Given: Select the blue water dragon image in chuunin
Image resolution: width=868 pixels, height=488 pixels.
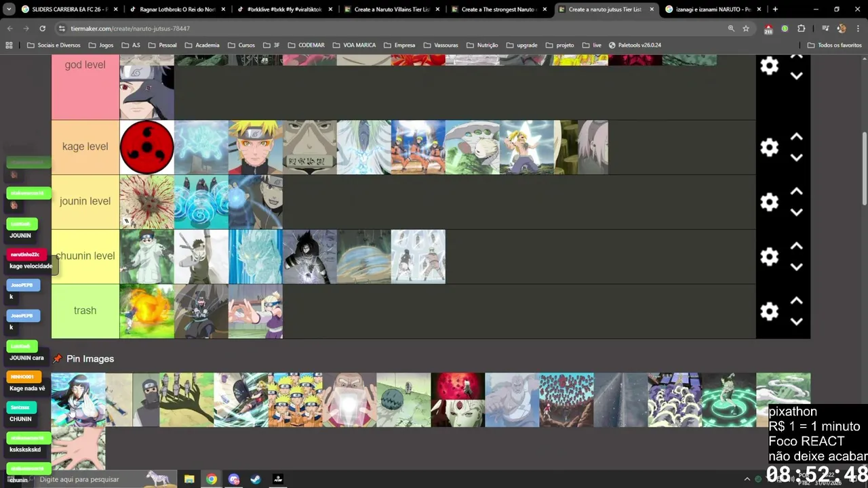Looking at the screenshot, I should pos(256,256).
